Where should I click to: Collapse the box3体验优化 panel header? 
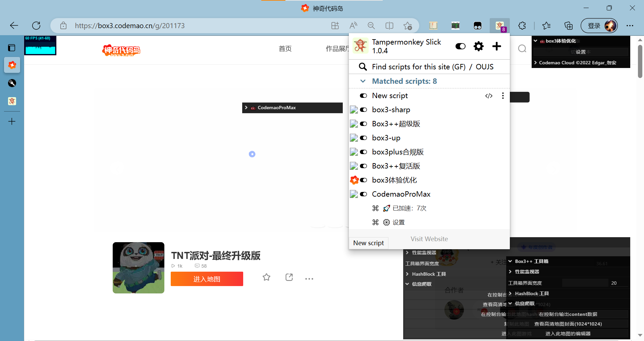581,41
